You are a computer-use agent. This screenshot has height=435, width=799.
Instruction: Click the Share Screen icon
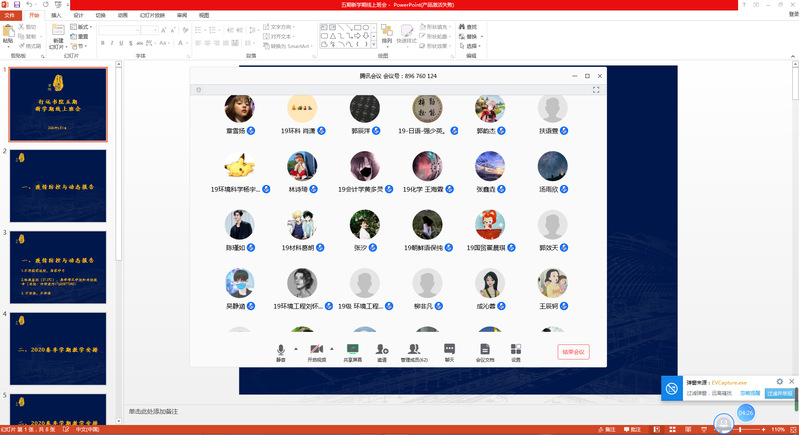352,350
